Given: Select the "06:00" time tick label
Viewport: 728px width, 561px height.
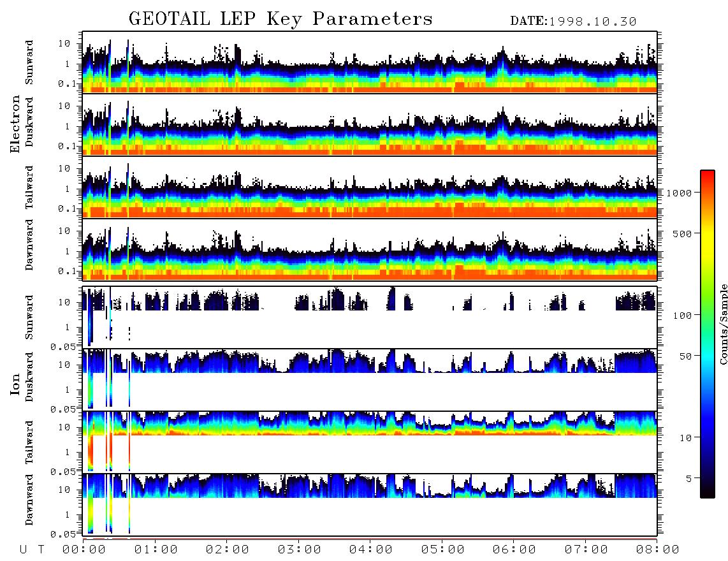Looking at the screenshot, I should click(514, 550).
